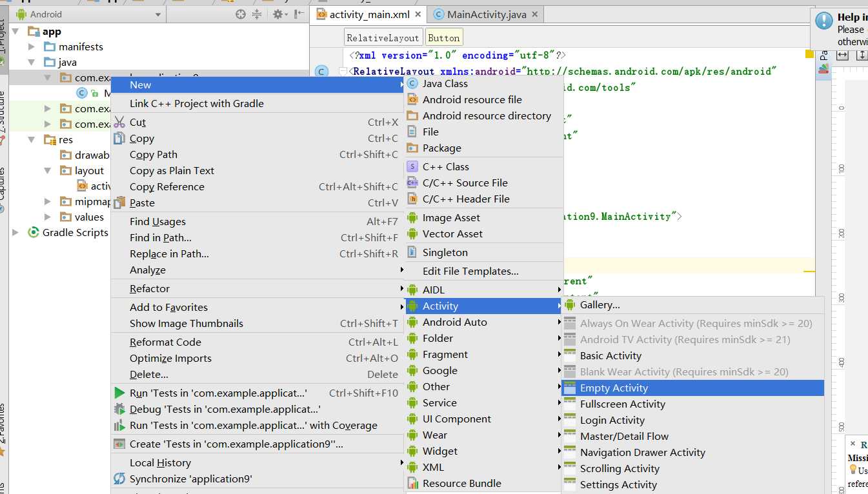Select Empty Activity from Activity submenu
Viewport: 868px width, 494px height.
692,388
